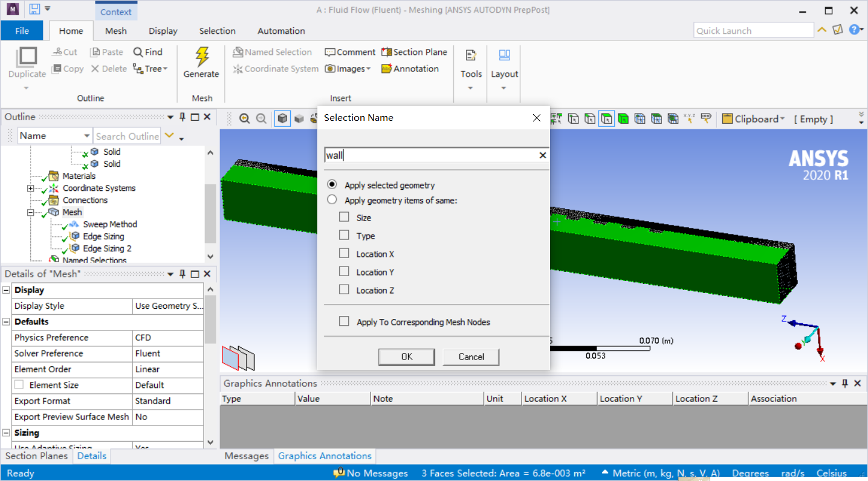Select the Edge Sizing 2 tree item

click(107, 248)
